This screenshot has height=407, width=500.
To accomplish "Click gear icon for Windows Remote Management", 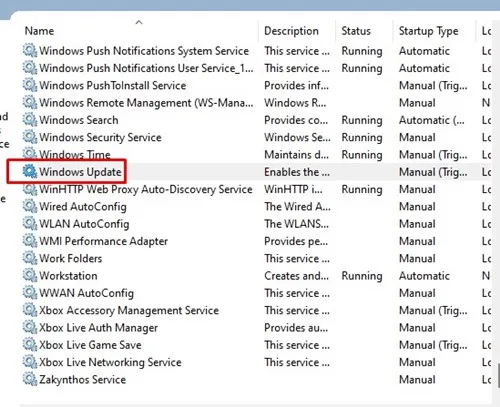I will tap(30, 102).
